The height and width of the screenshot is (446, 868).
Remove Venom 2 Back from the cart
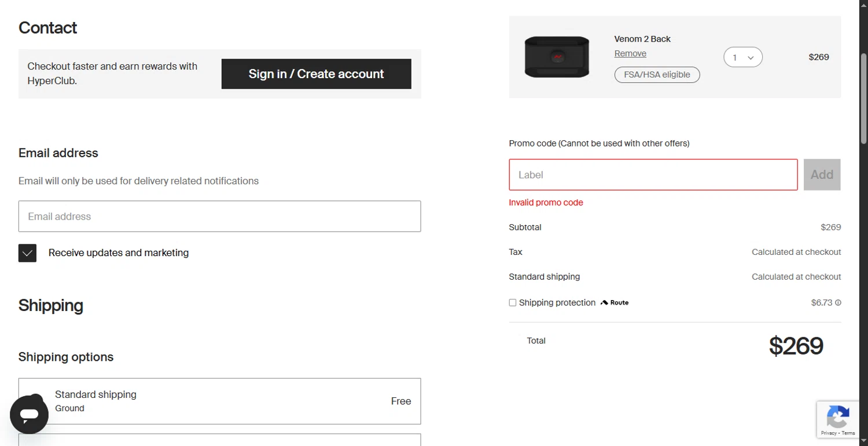coord(630,53)
